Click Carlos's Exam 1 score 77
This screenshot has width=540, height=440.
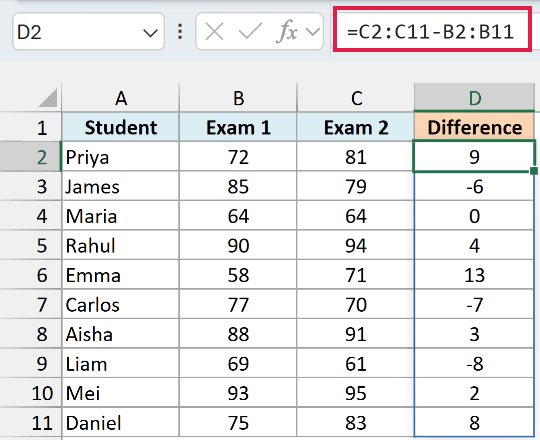238,304
